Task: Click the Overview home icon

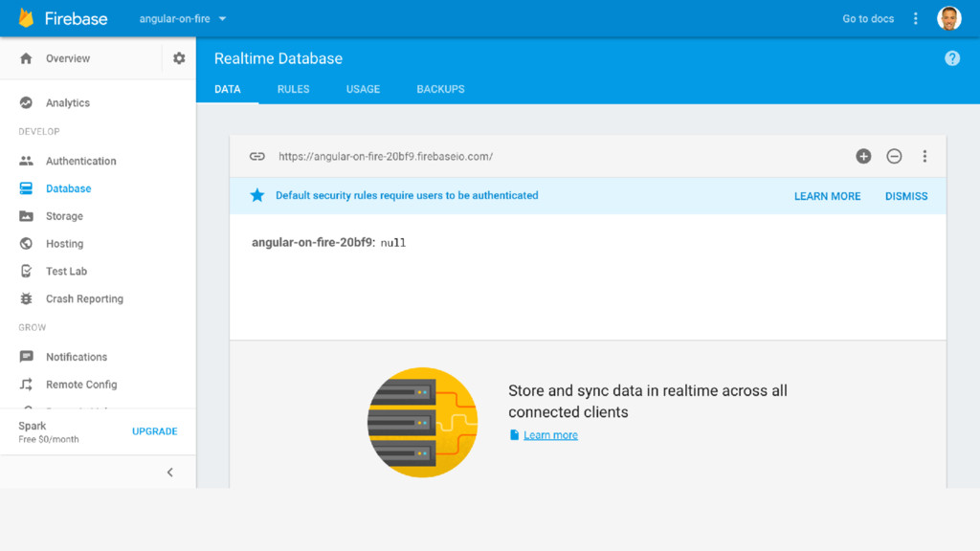Action: pos(26,58)
